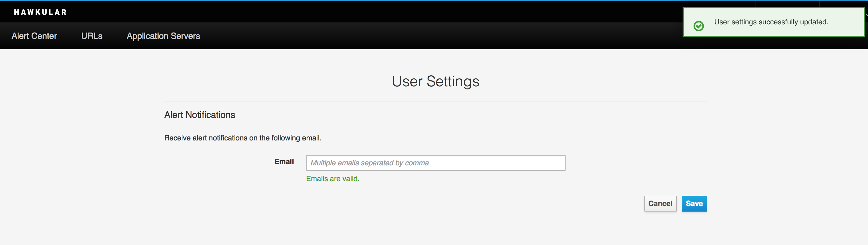Click the 'Receive alert notifications' description text
The height and width of the screenshot is (245, 868).
pos(243,138)
